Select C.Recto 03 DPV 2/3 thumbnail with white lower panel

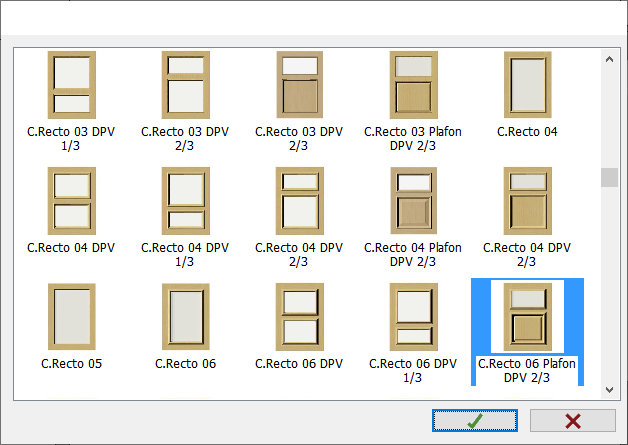pyautogui.click(x=186, y=85)
